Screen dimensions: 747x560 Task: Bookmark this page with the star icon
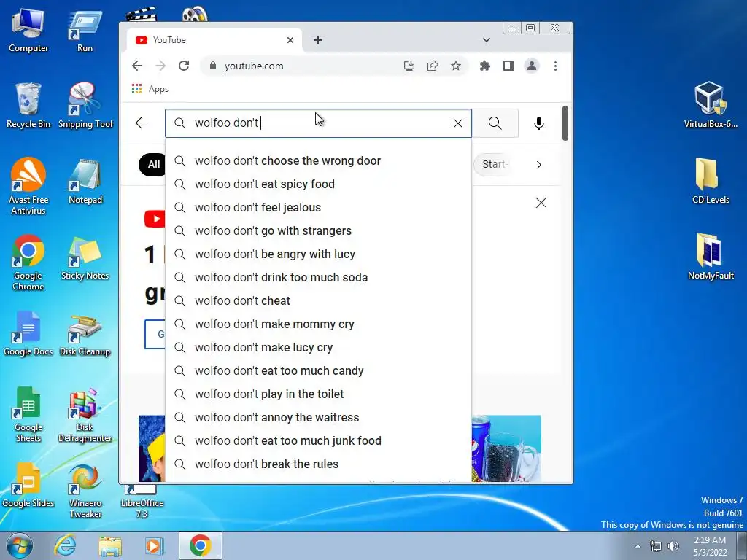click(x=456, y=66)
